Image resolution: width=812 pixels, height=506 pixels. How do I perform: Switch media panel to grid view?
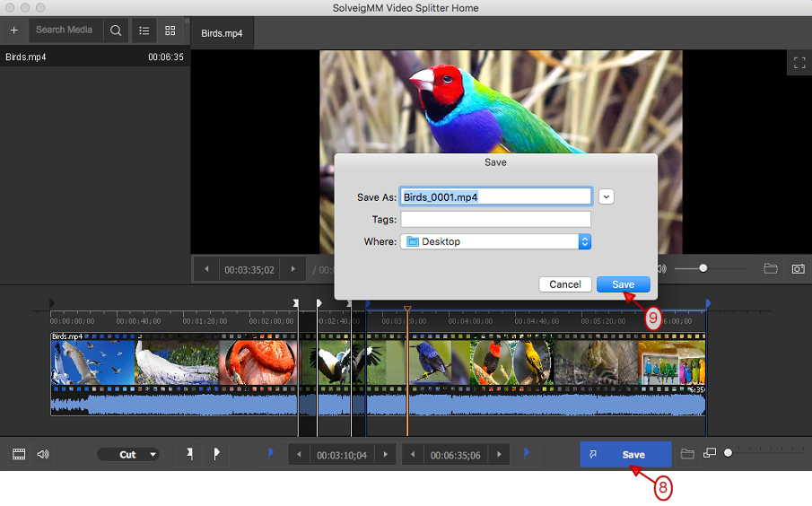click(170, 31)
